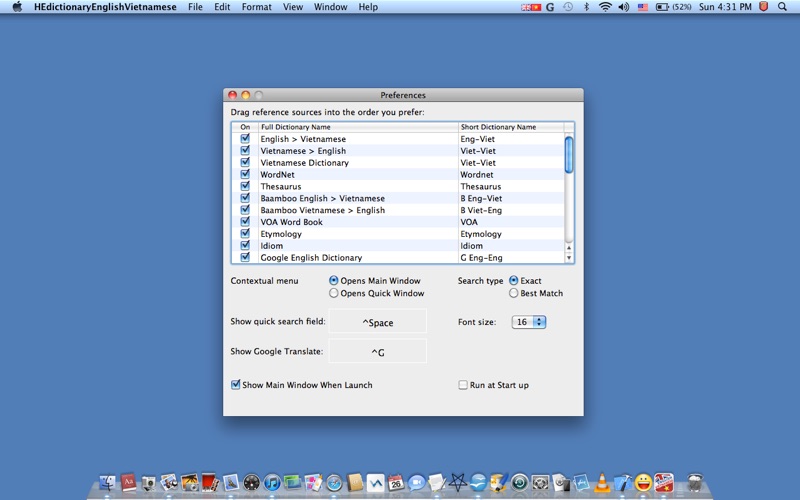Select the Vietnamese Dictionary row
Viewport: 800px width, 500px height.
(398, 162)
